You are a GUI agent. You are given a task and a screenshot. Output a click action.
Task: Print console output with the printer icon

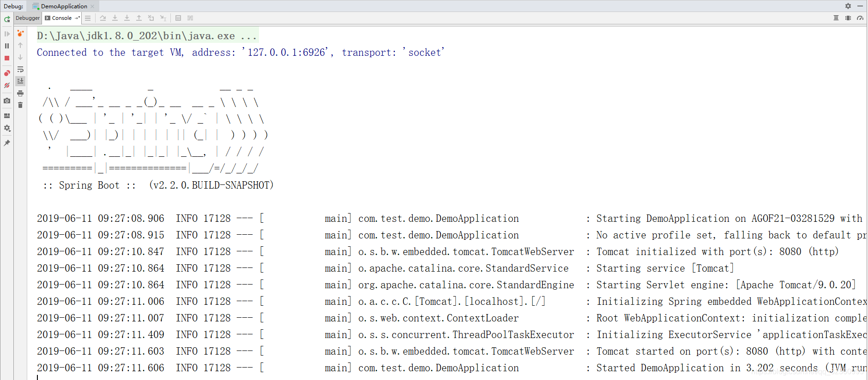pyautogui.click(x=20, y=93)
